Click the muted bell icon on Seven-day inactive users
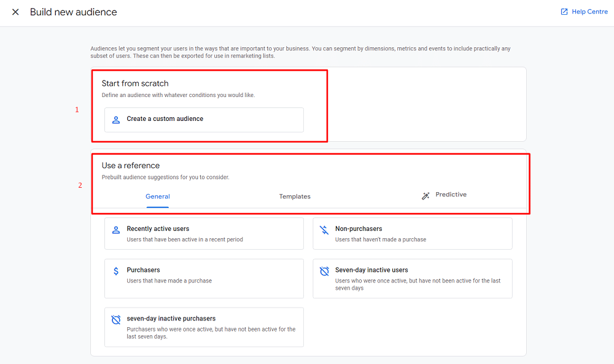Image resolution: width=614 pixels, height=364 pixels. coord(324,271)
